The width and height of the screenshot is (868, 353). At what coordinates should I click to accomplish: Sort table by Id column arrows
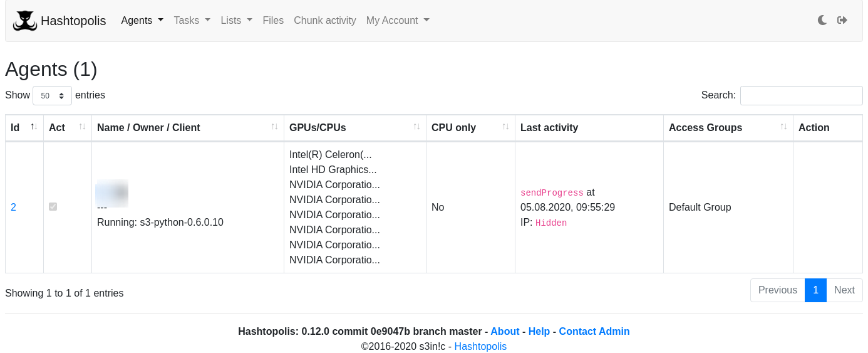click(34, 127)
